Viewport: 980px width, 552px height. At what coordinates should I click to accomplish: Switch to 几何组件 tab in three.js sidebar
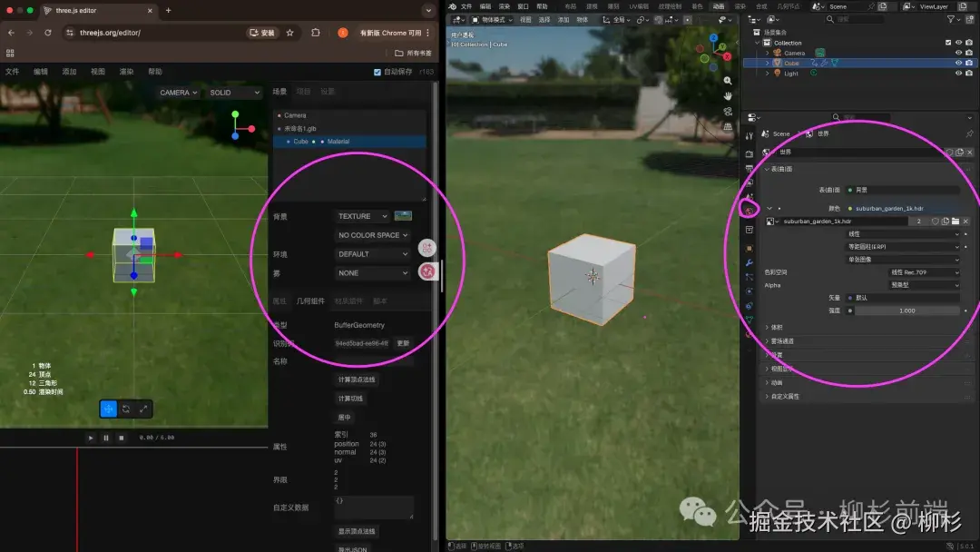(310, 301)
